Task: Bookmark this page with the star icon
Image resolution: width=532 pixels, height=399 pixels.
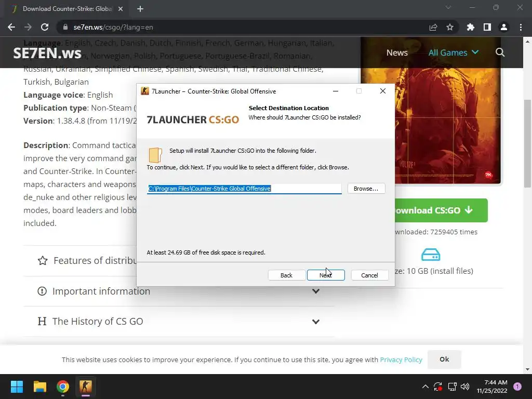Action: click(450, 27)
